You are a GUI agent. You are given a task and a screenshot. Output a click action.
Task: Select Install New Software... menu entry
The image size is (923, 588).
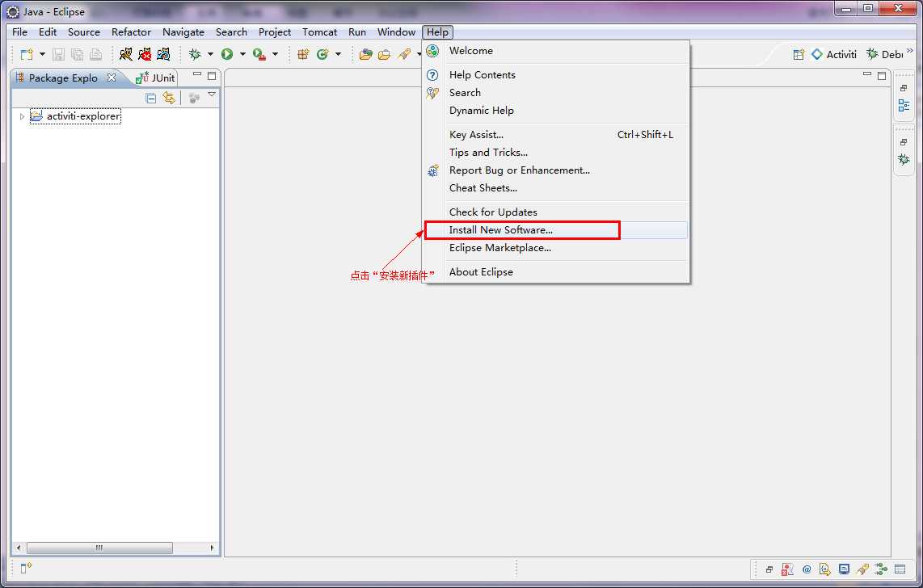tap(501, 230)
